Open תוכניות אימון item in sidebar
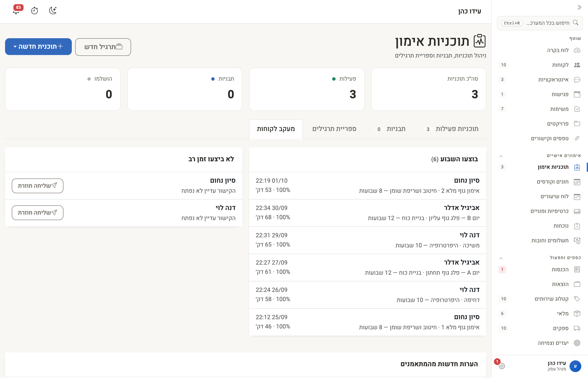588x378 pixels. [x=540, y=167]
